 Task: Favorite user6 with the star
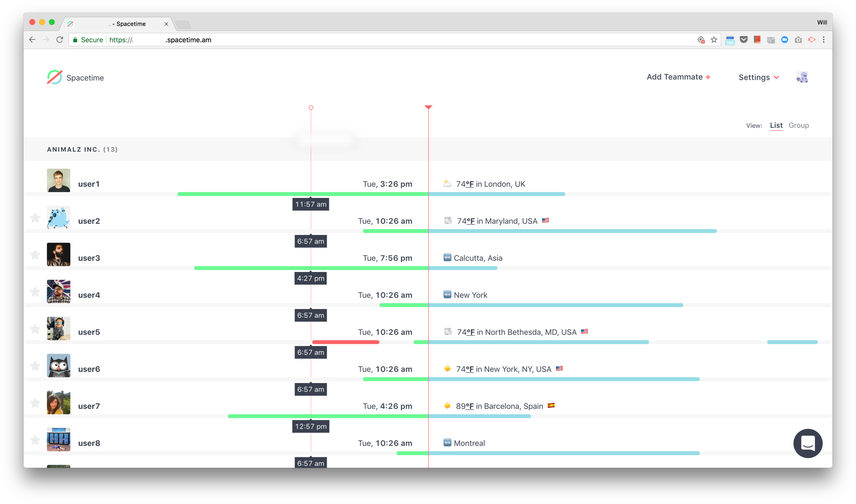pyautogui.click(x=35, y=366)
